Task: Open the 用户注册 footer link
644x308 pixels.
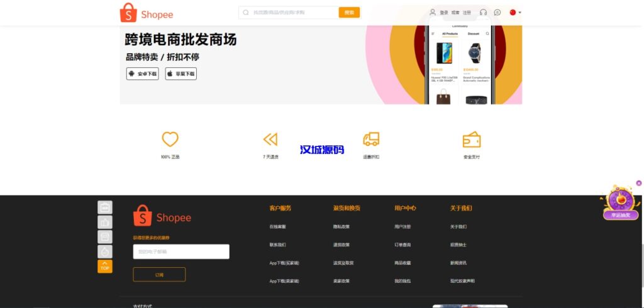Action: tap(402, 227)
